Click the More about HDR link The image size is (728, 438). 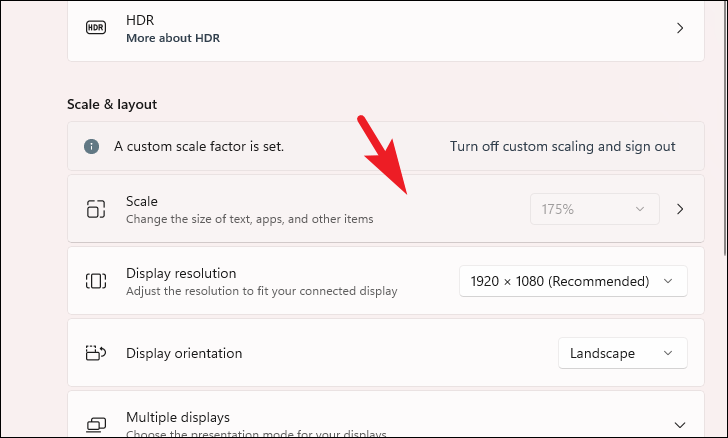click(x=173, y=38)
